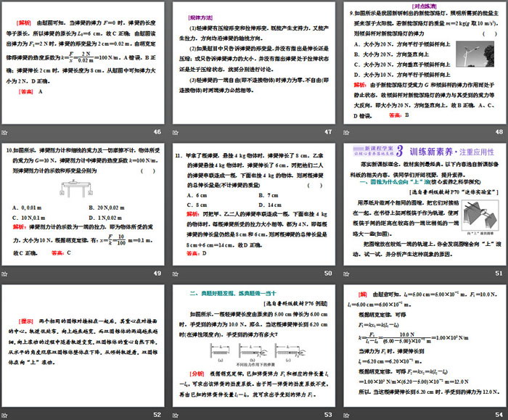Click slide number 50 label
This screenshot has height=420, width=508.
coord(328,273)
